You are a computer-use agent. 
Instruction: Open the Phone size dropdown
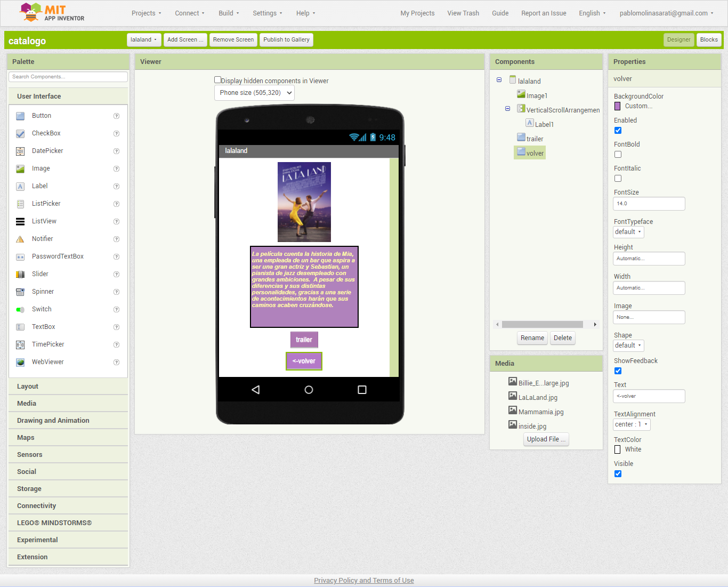pos(254,93)
